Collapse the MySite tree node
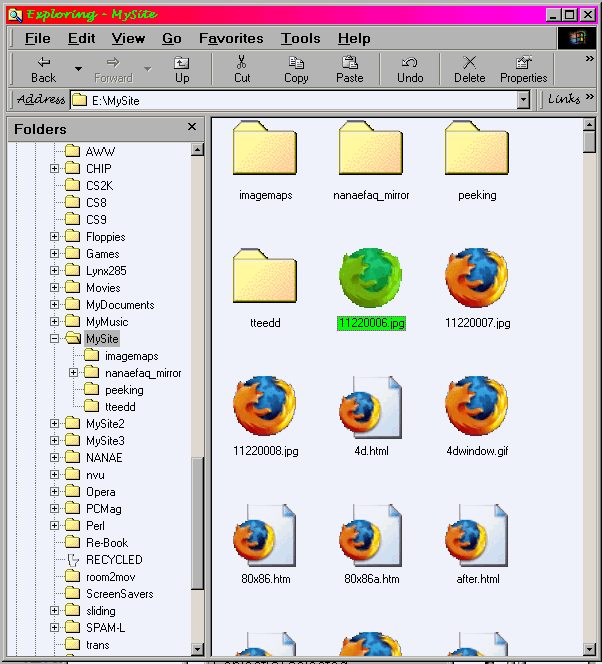Image resolution: width=602 pixels, height=664 pixels. (x=55, y=339)
